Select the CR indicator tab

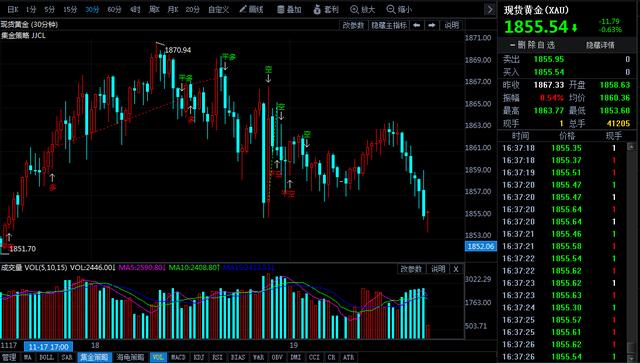[x=331, y=357]
